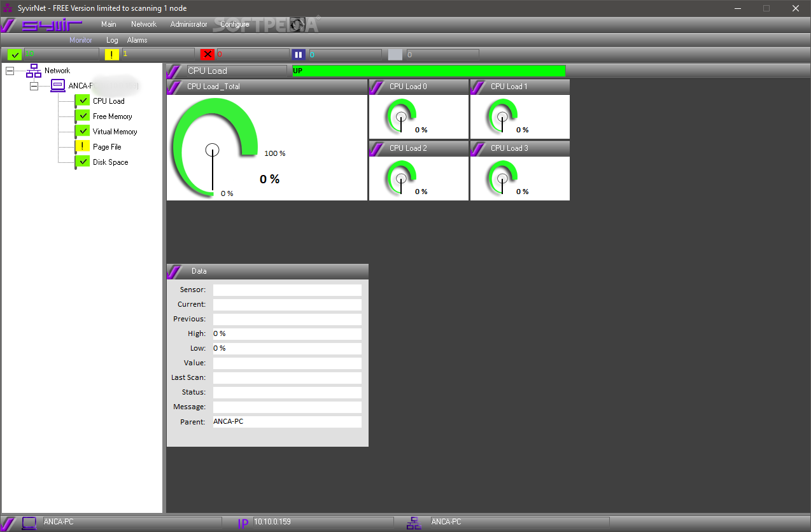Click the High field showing 0 %

287,334
